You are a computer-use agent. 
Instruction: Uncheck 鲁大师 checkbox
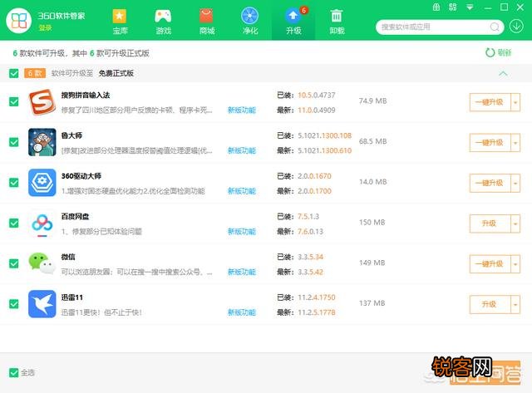point(14,142)
